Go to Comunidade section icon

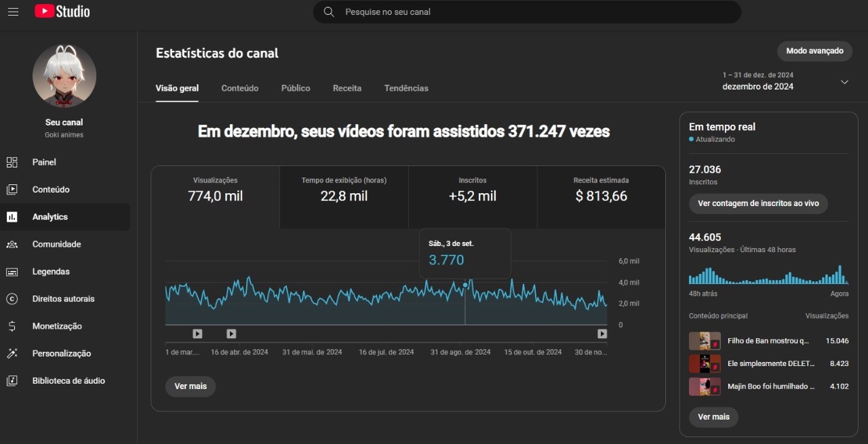[x=12, y=244]
